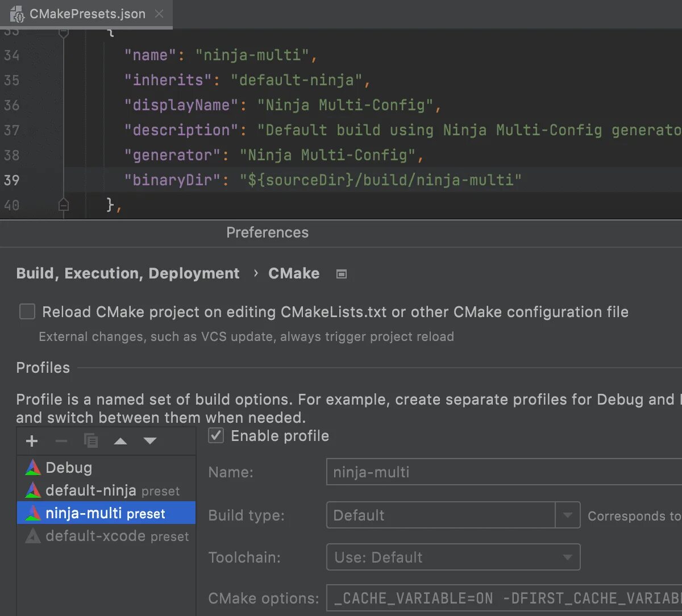Move profile down with arrow icon
Screen dimensions: 682x616
[x=150, y=441]
